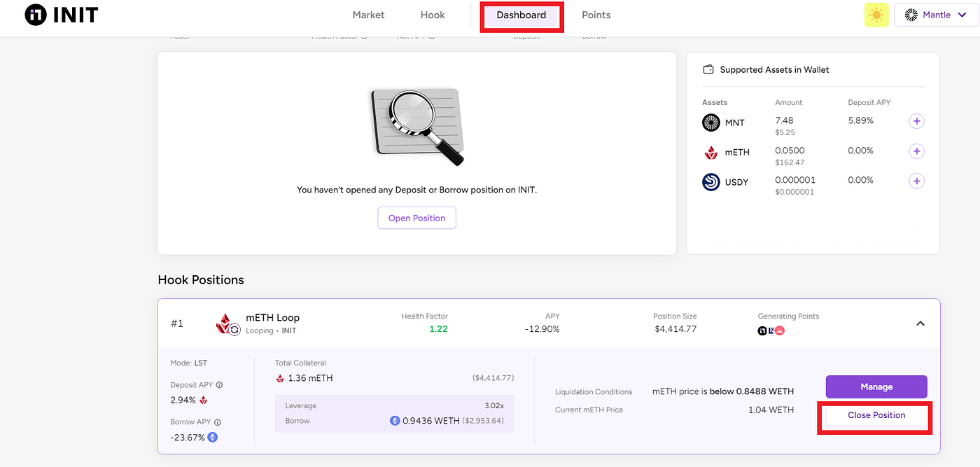The height and width of the screenshot is (467, 980).
Task: Open the Dashboard tab
Action: [x=521, y=15]
